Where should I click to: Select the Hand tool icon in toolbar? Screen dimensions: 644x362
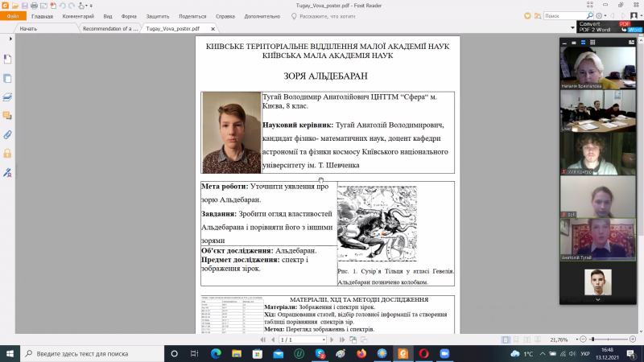click(x=81, y=6)
